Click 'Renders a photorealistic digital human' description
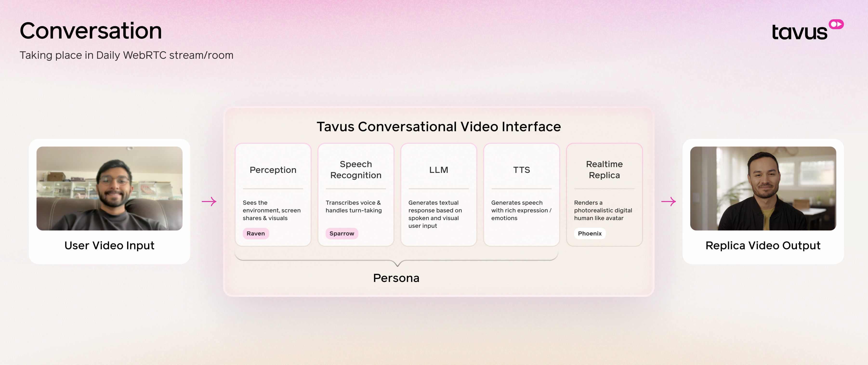This screenshot has height=365, width=868. tap(603, 210)
